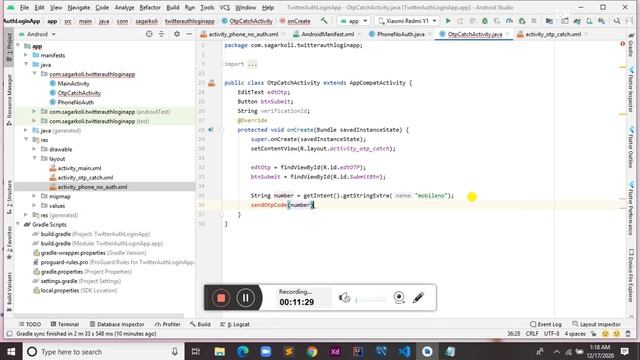The height and width of the screenshot is (360, 640).
Task: Open Visual Studio Code from the taskbar
Action: (404, 351)
